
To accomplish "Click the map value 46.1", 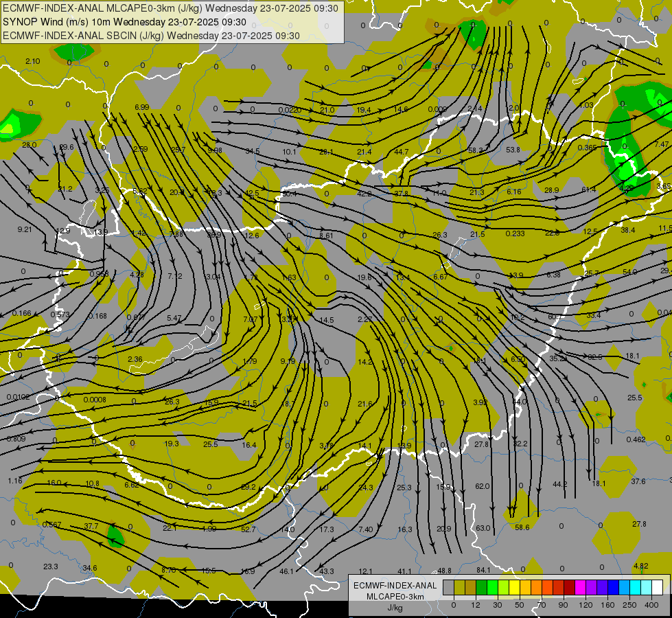I will [287, 571].
